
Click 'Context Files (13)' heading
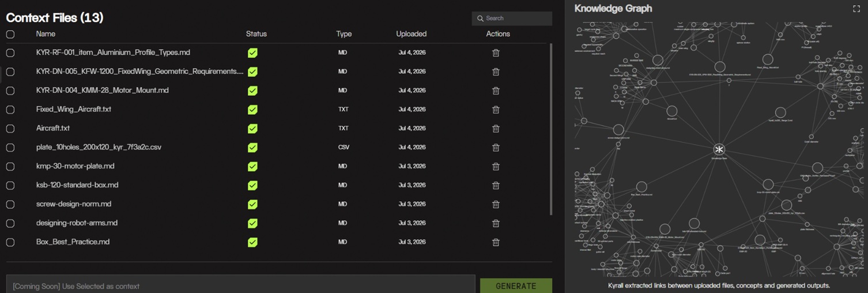click(x=55, y=18)
